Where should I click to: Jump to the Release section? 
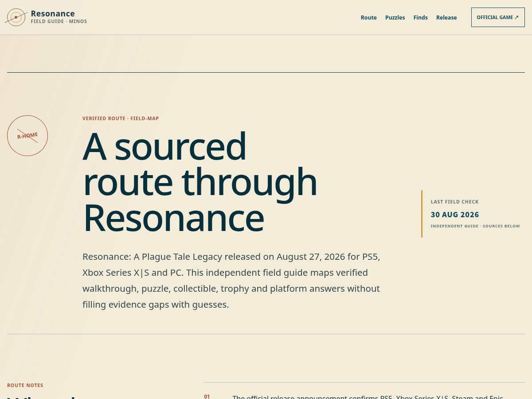[x=446, y=18]
